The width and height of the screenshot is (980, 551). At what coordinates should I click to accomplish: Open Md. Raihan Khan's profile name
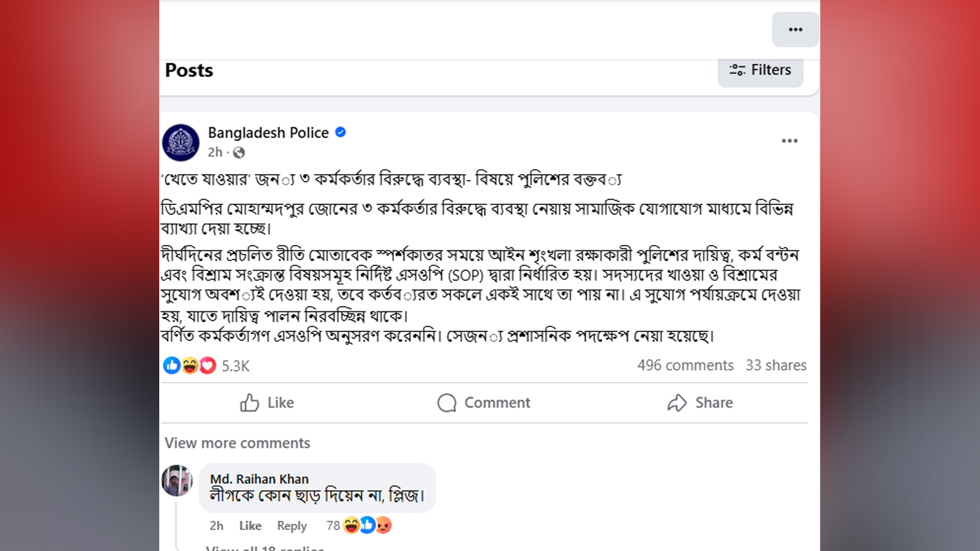pyautogui.click(x=259, y=479)
